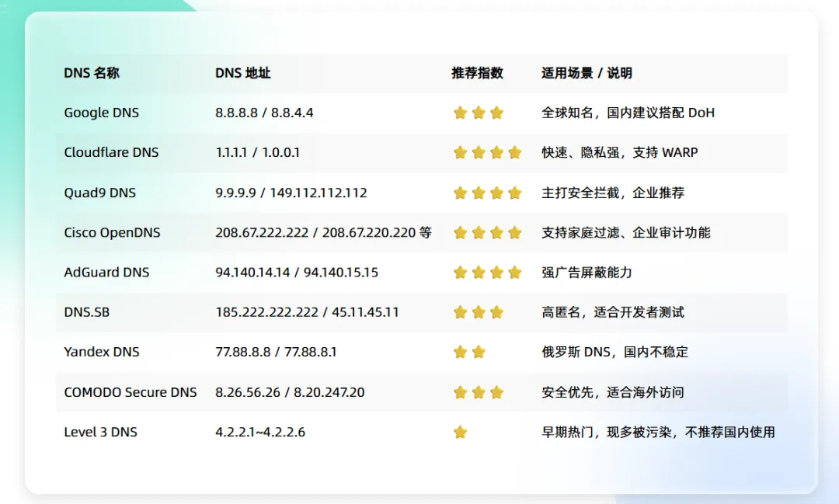Click '俄罗斯 DNS，国内不稳定' description
This screenshot has width=839, height=504.
point(614,352)
